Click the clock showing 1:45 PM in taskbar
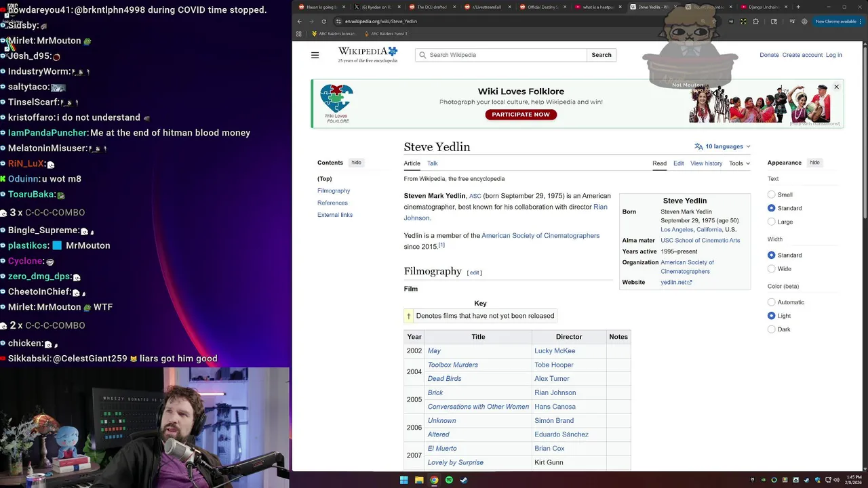 pos(854,480)
